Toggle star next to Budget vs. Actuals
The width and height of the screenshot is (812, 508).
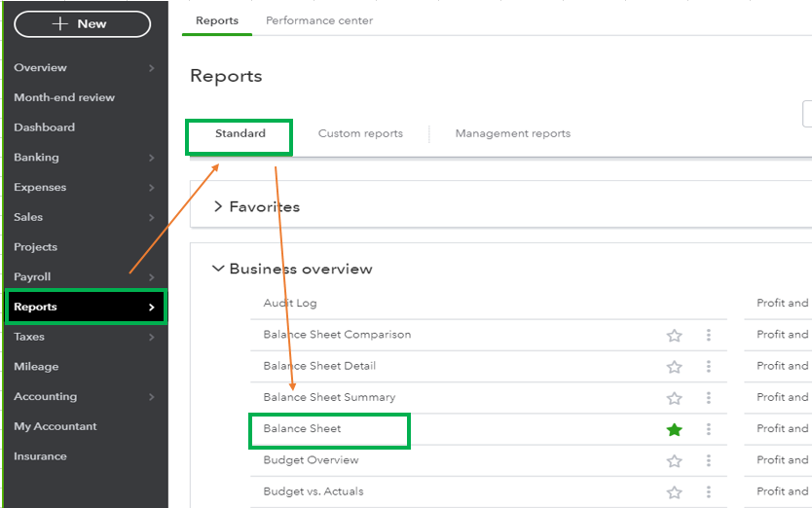[x=674, y=492]
